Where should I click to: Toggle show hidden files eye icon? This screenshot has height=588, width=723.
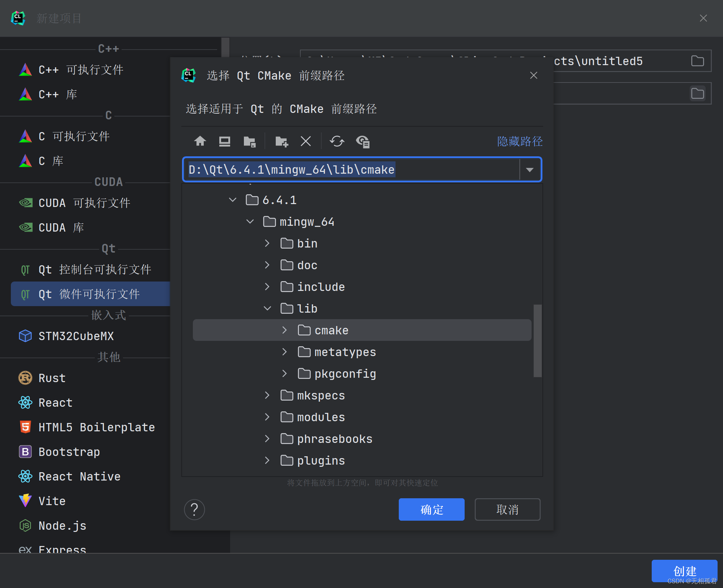[x=363, y=141]
